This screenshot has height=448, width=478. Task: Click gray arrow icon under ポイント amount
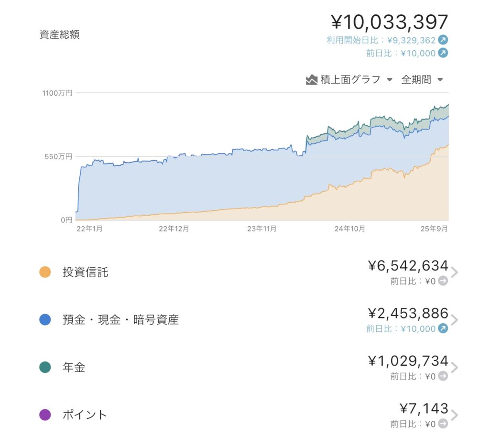[443, 424]
